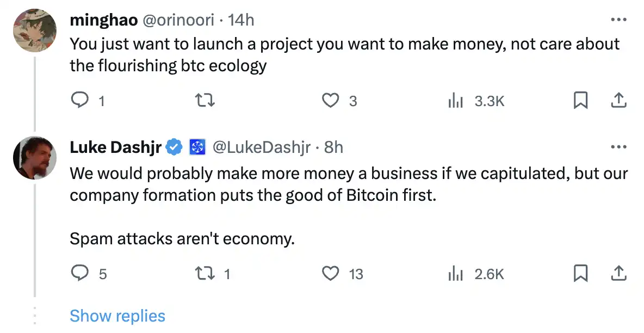Image resolution: width=644 pixels, height=333 pixels.
Task: Expand the Show replies thread
Action: 117,316
